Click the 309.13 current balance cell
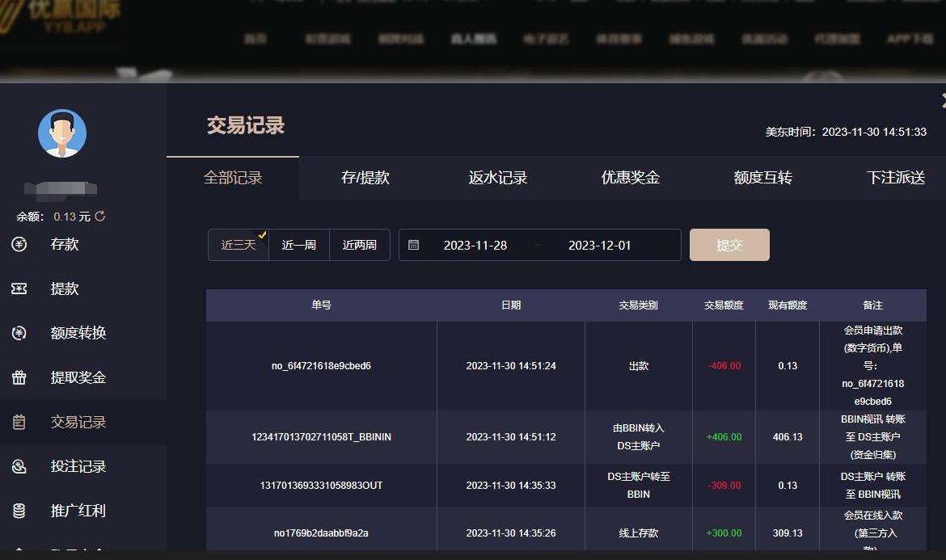946x560 pixels. point(788,533)
